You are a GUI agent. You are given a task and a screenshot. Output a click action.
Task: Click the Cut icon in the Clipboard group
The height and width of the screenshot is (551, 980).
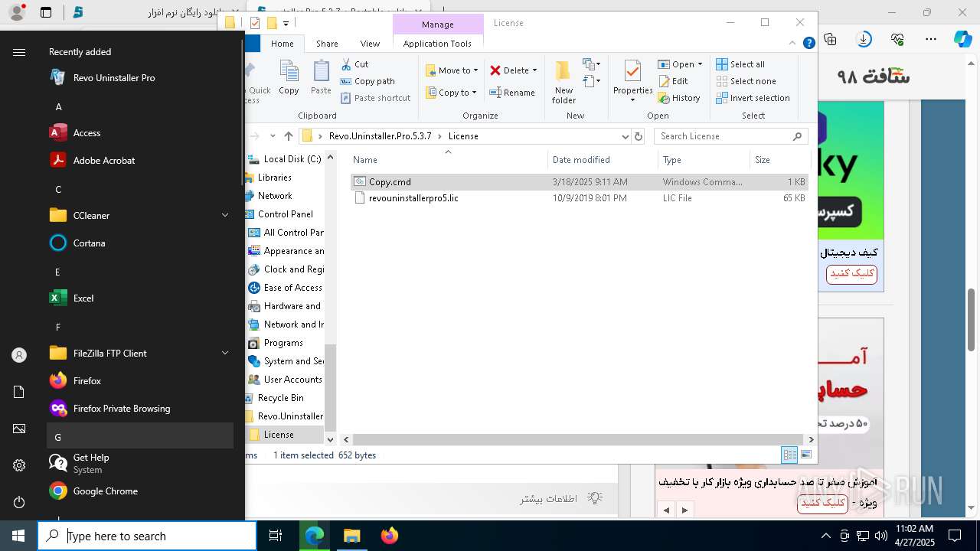(346, 64)
